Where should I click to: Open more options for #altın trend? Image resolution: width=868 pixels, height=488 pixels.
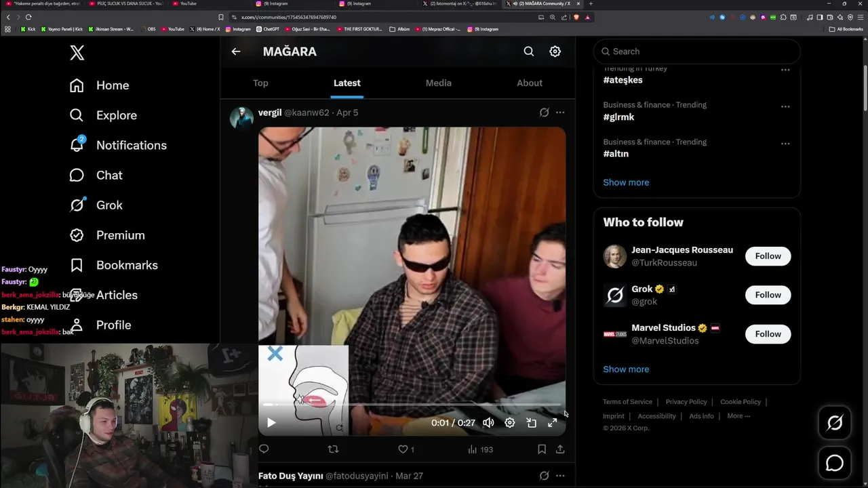click(x=785, y=144)
